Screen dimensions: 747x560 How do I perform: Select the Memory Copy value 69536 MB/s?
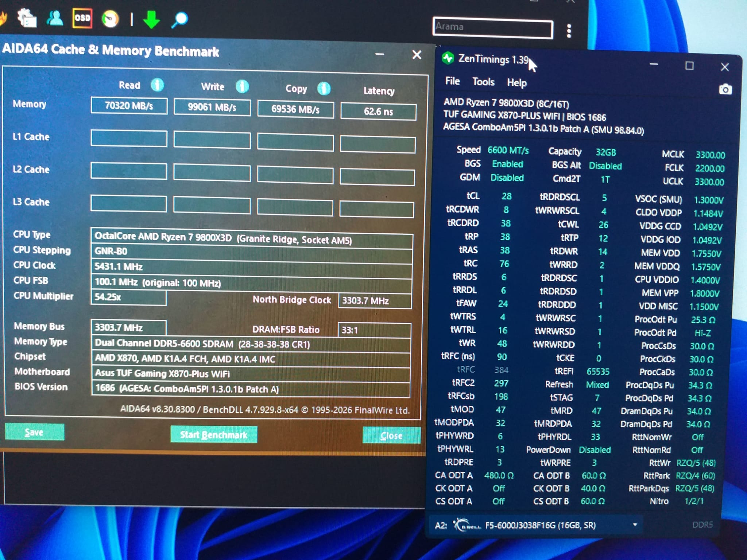pos(295,109)
